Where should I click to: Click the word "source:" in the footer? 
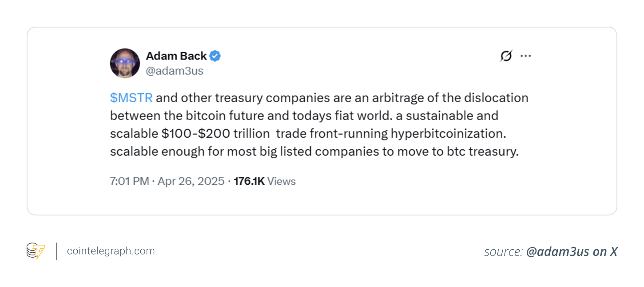point(503,252)
